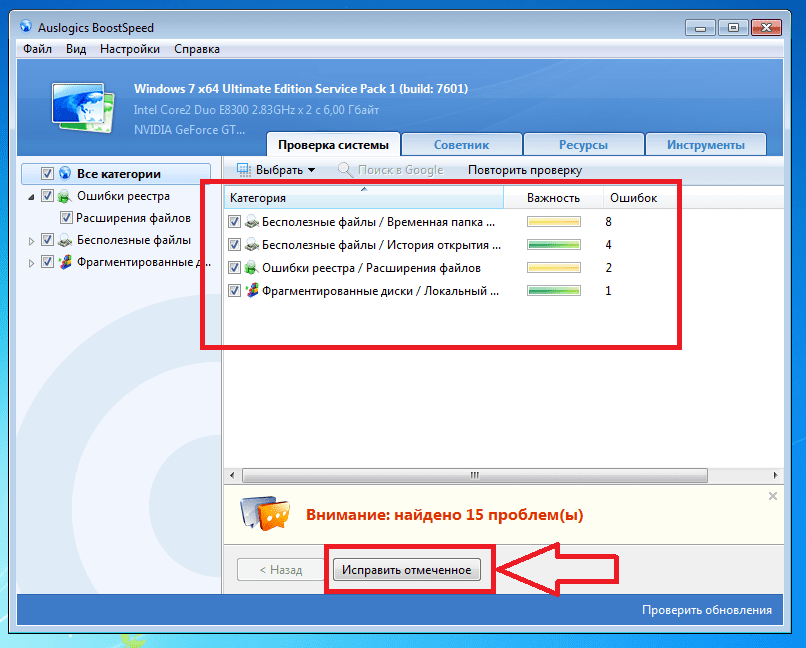This screenshot has height=648, width=806.
Task: Click the icon of the Ошибки реестра / Расширения файлов row
Action: tap(251, 268)
